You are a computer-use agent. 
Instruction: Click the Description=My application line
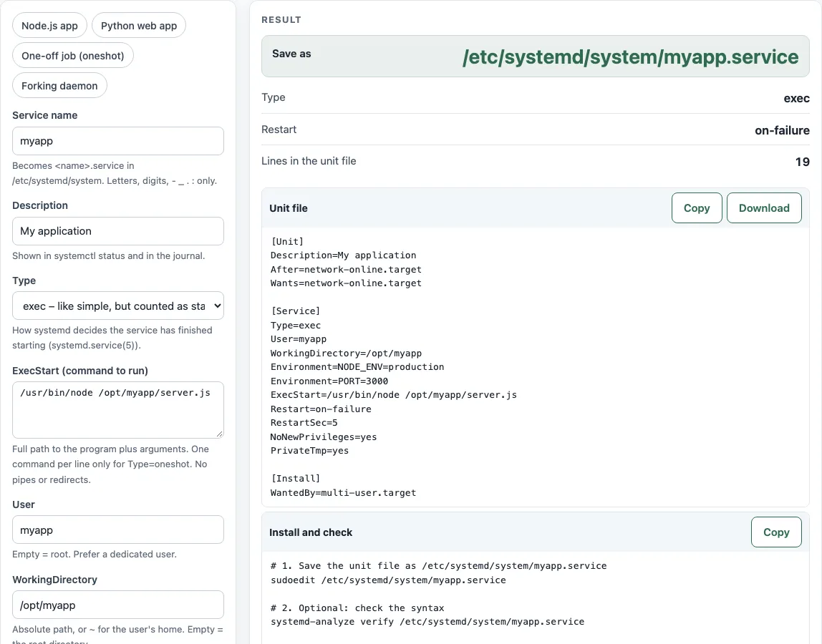click(x=344, y=255)
